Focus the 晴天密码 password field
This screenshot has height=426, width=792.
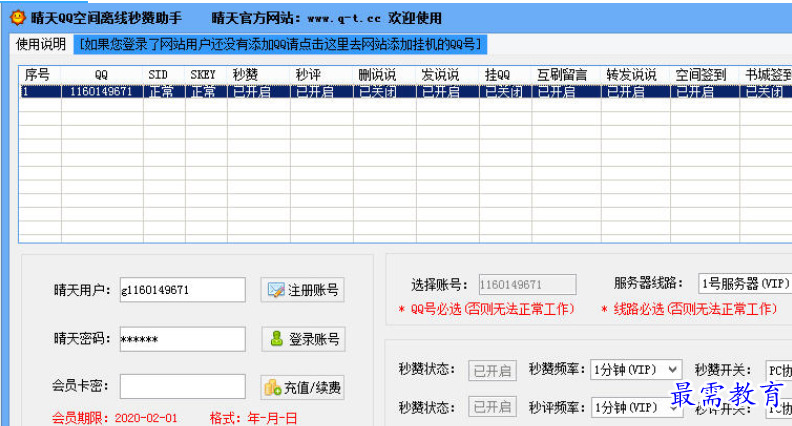[183, 339]
